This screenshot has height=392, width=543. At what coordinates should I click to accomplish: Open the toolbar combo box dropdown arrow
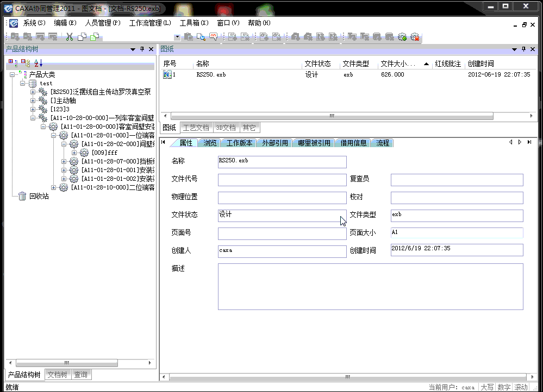pos(177,37)
